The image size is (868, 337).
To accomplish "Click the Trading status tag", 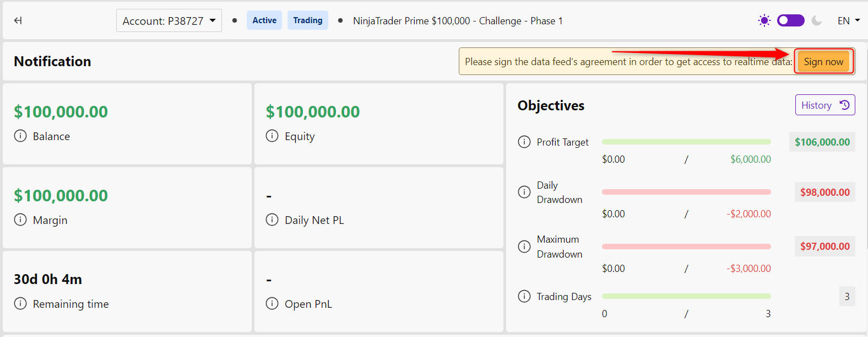I will (308, 20).
